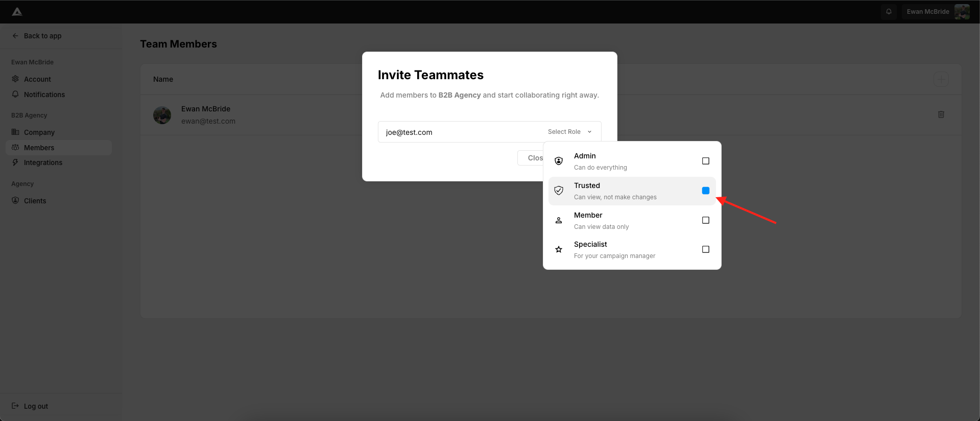Viewport: 980px width, 421px height.
Task: Click the Specialist star icon
Action: pyautogui.click(x=559, y=249)
